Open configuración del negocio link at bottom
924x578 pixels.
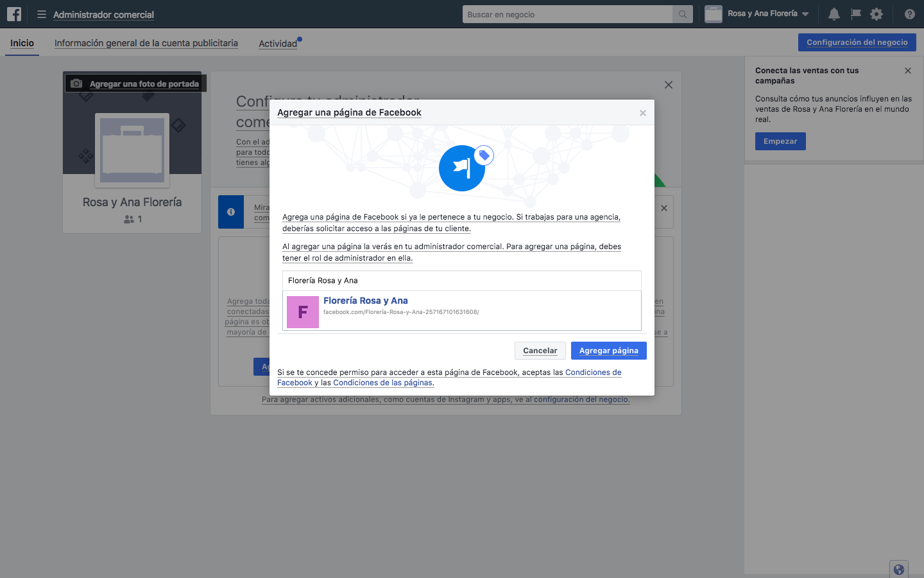pos(581,399)
